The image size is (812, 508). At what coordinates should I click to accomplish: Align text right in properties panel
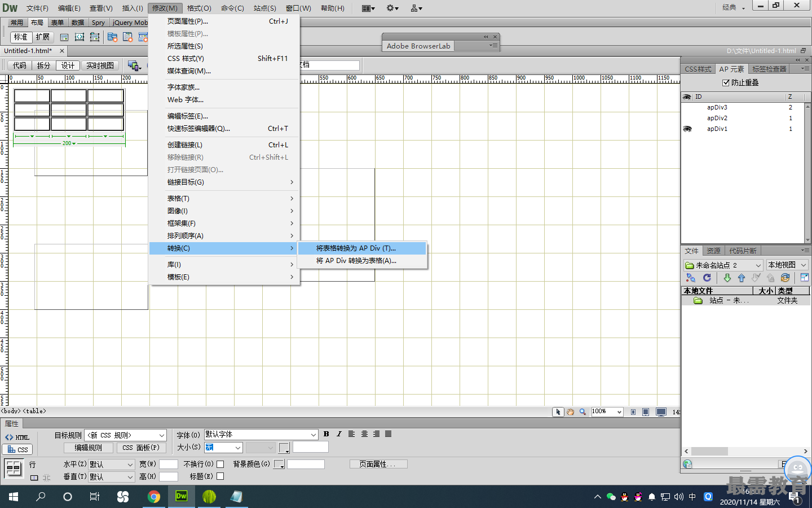[x=376, y=434]
